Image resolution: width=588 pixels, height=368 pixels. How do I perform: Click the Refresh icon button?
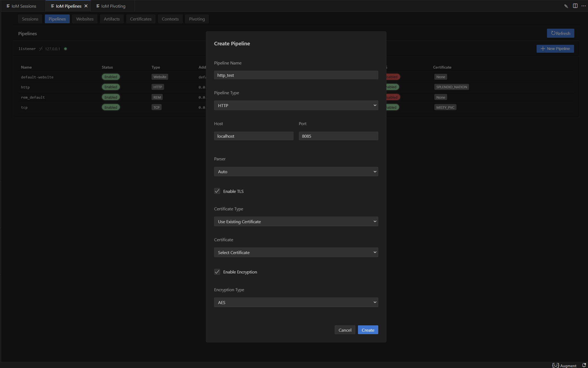[553, 33]
